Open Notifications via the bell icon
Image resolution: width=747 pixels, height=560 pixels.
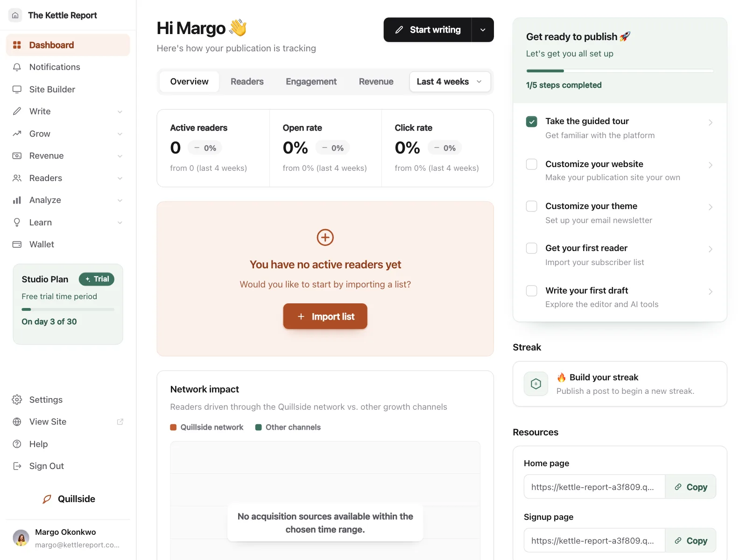pos(17,67)
